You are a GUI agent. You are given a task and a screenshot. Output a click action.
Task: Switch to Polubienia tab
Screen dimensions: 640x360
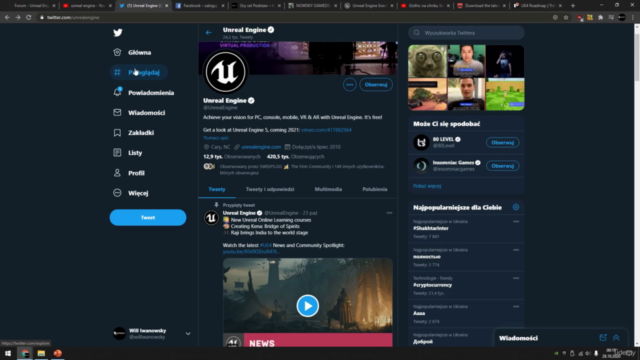(x=375, y=189)
